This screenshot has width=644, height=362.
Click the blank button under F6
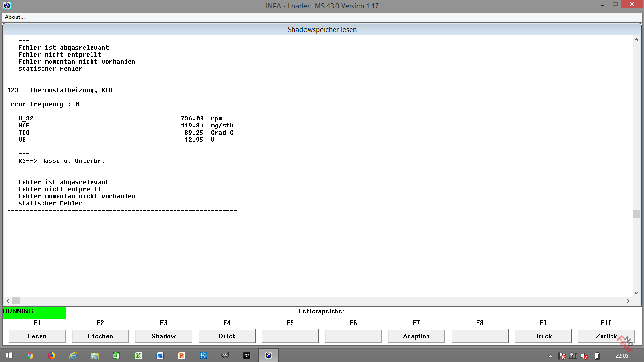(x=353, y=336)
